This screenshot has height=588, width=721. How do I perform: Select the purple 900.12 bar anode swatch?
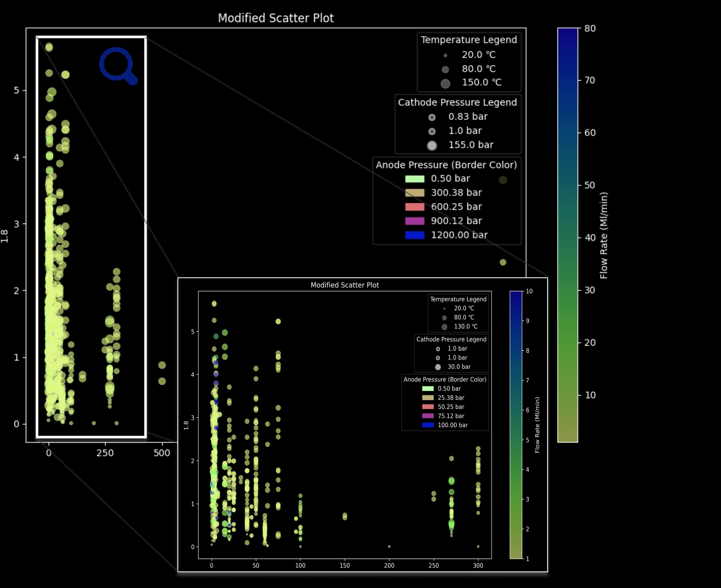(414, 221)
